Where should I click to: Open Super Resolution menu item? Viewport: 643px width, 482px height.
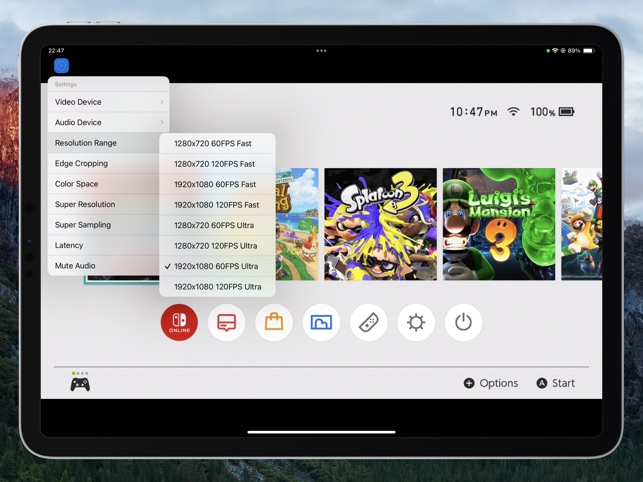(x=104, y=204)
